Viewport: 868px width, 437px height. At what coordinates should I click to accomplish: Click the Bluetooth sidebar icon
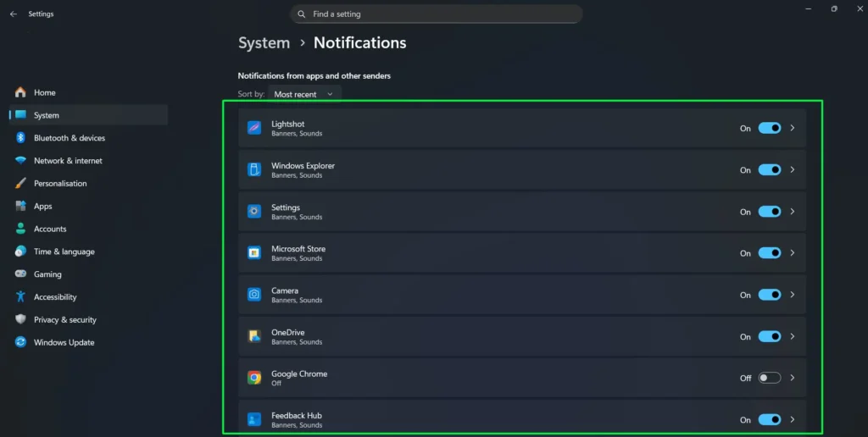pos(20,138)
